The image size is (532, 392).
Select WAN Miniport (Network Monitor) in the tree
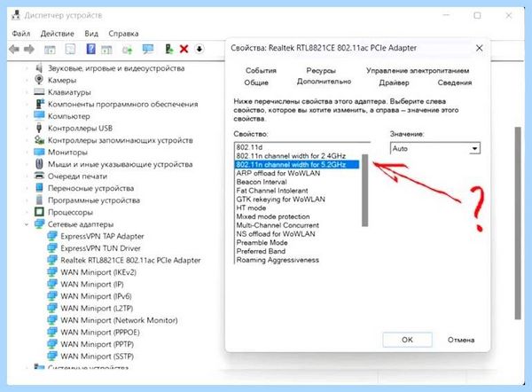(x=119, y=320)
